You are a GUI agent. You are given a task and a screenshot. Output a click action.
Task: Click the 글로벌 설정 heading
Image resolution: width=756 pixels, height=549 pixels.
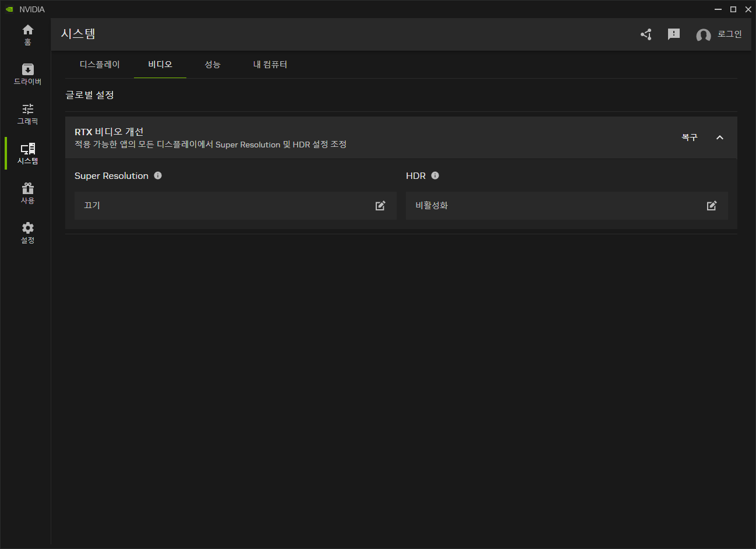click(90, 95)
